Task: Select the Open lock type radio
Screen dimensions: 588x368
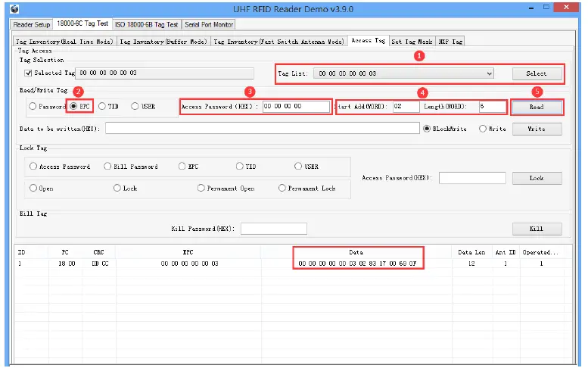Action: 33,188
